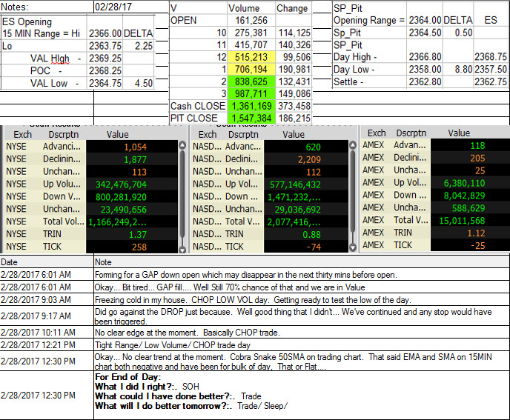Select OPEN volume 161,256

pos(251,21)
